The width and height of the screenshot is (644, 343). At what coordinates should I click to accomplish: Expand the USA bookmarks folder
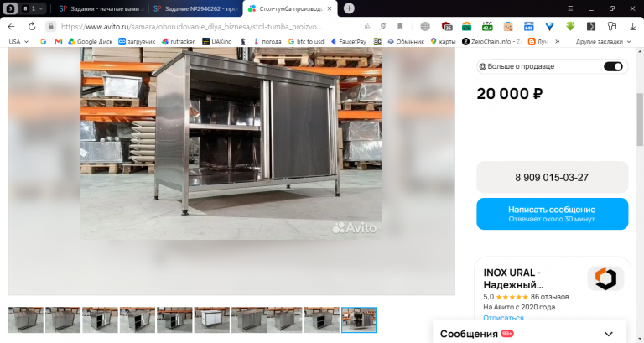18,41
